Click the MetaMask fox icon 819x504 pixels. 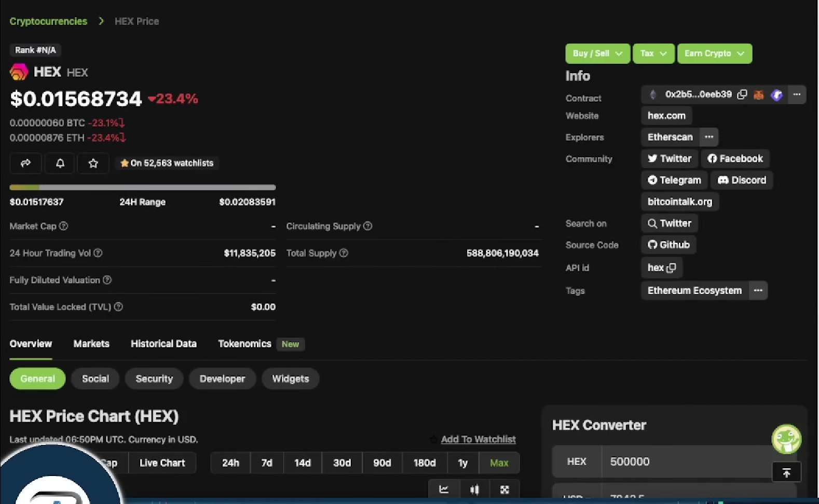759,95
